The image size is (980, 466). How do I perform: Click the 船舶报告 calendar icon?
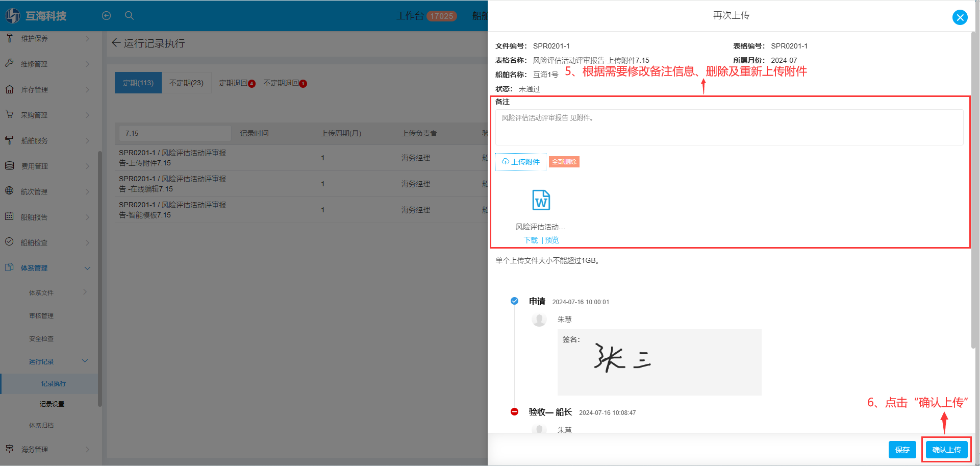coord(9,216)
